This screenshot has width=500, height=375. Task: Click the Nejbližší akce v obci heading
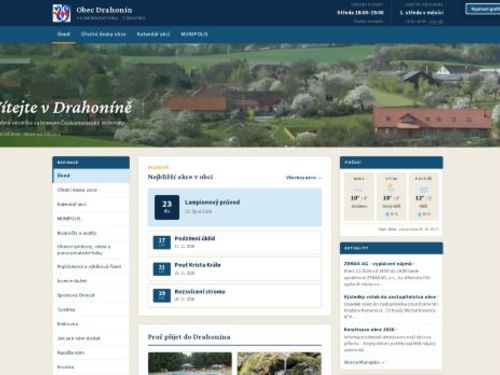(180, 177)
